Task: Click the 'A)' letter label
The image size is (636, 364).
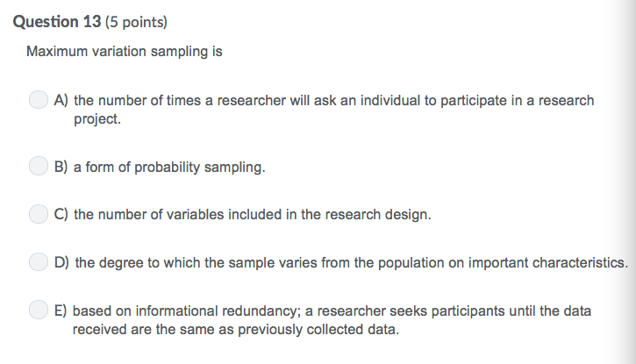Action: (x=61, y=101)
